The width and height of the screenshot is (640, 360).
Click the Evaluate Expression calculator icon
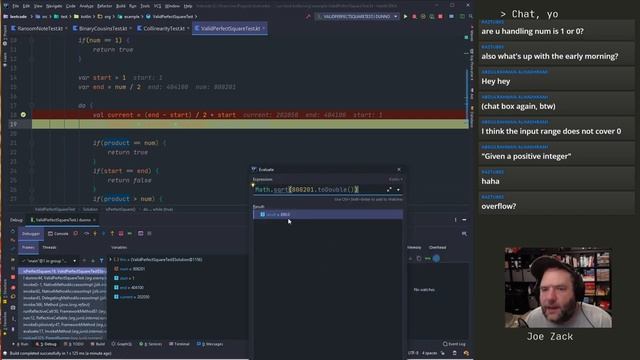pos(140,233)
